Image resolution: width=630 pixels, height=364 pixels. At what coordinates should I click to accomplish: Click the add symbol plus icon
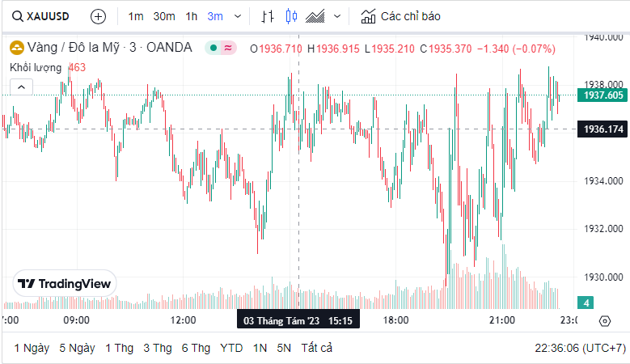click(x=98, y=16)
